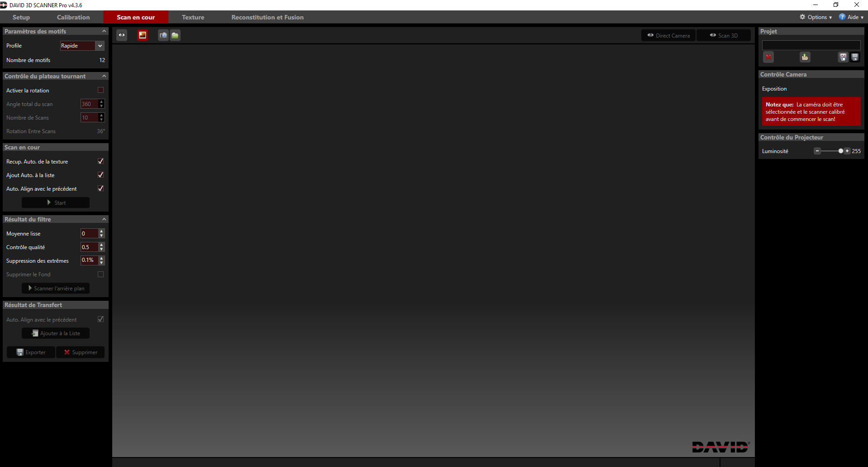Click the eye icon in the viewport toolbar
The width and height of the screenshot is (868, 467).
pos(122,35)
